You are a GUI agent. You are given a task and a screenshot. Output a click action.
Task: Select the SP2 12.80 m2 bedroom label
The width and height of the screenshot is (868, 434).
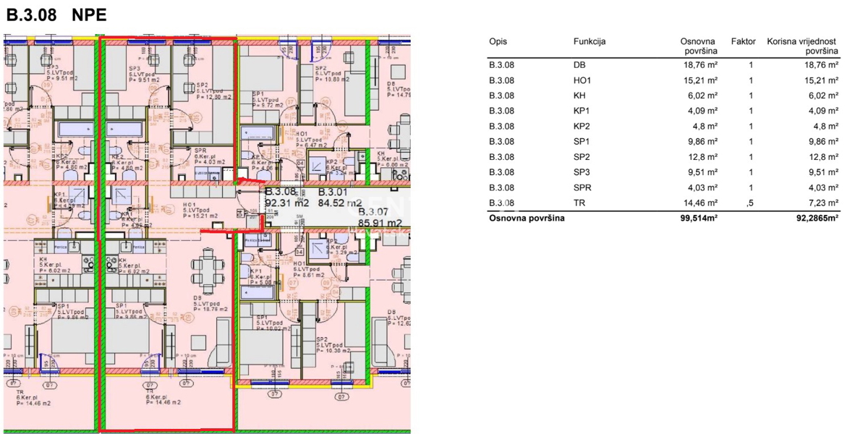210,89
